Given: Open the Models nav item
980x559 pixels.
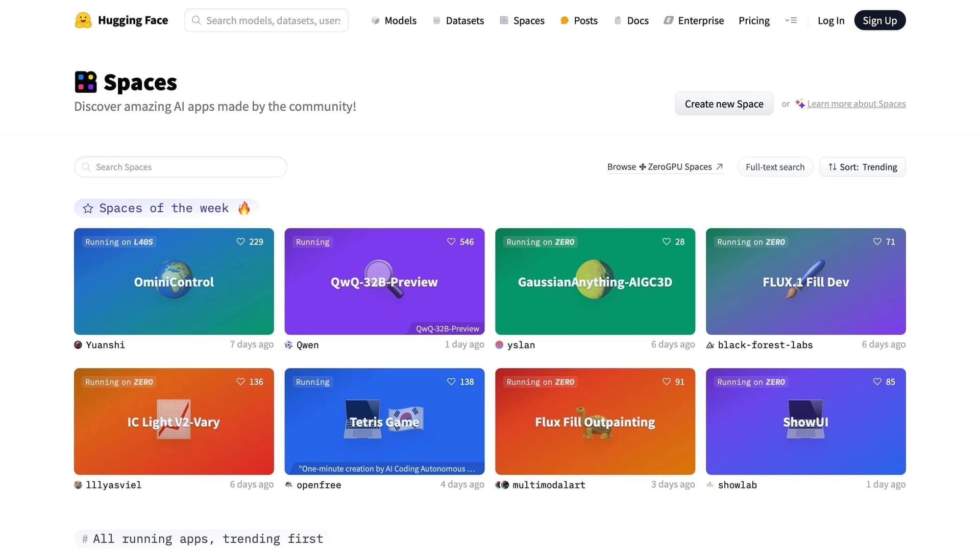Looking at the screenshot, I should click(394, 20).
